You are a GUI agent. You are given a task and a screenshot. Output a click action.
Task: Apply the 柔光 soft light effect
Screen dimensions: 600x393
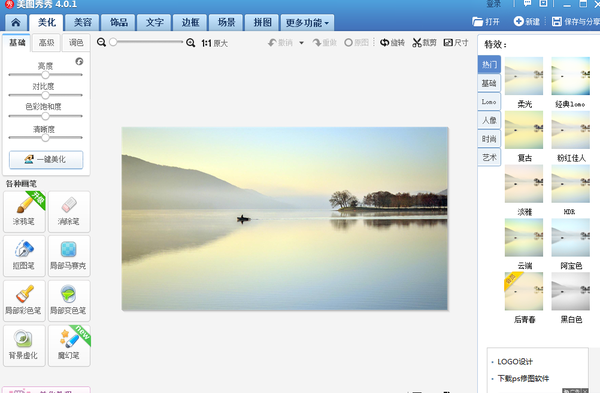[x=524, y=76]
